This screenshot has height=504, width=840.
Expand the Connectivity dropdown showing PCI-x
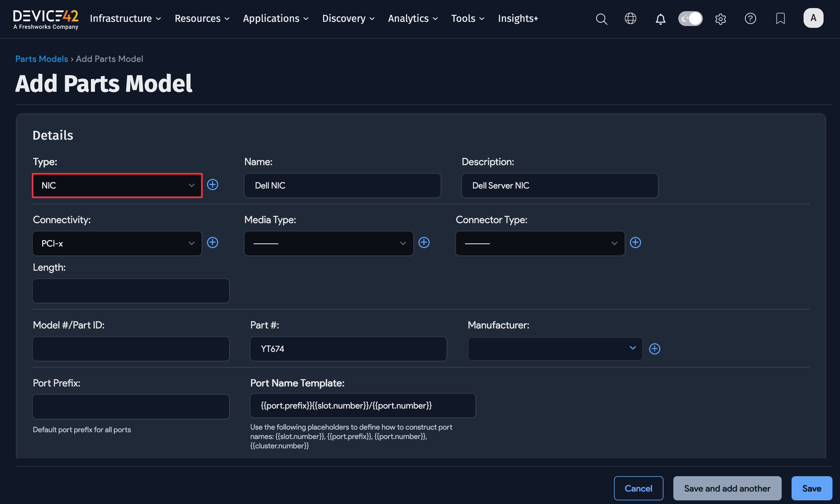117,243
